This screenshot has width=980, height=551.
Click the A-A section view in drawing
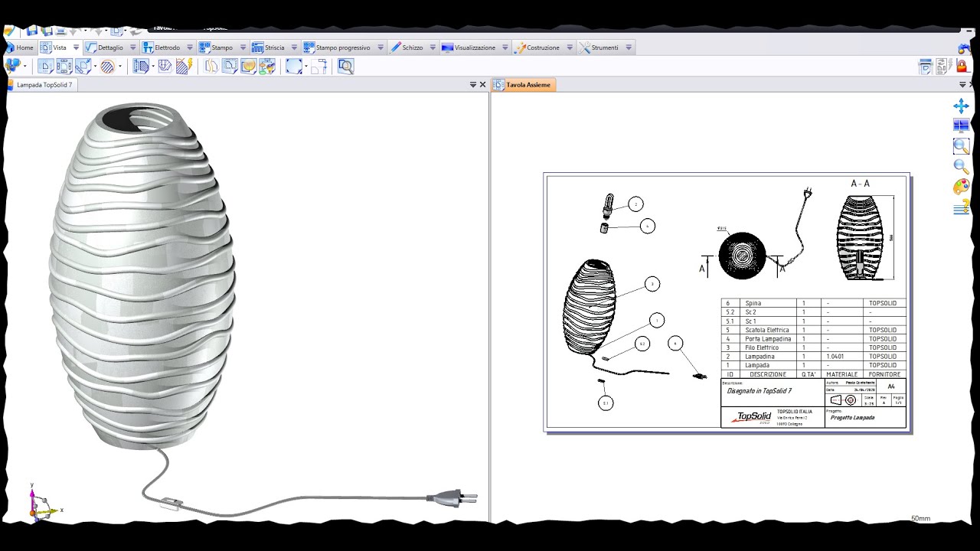pyautogui.click(x=861, y=237)
